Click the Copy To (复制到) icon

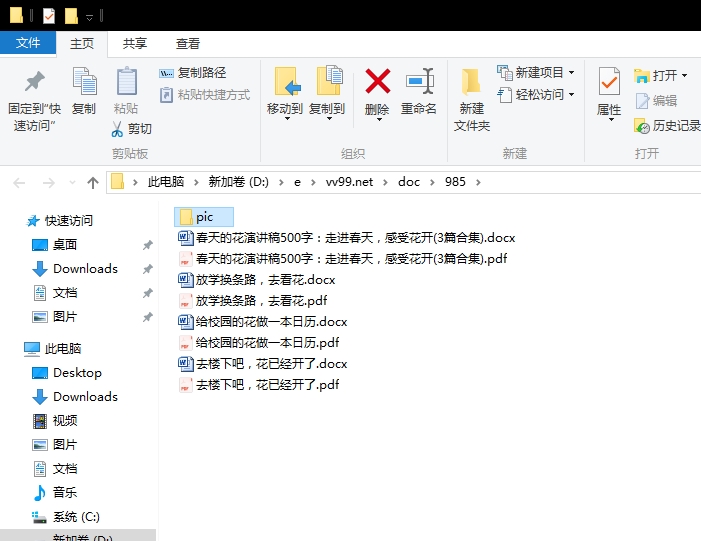click(x=328, y=80)
